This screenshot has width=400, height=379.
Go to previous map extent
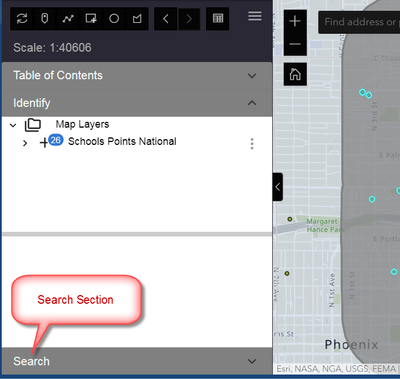click(166, 19)
